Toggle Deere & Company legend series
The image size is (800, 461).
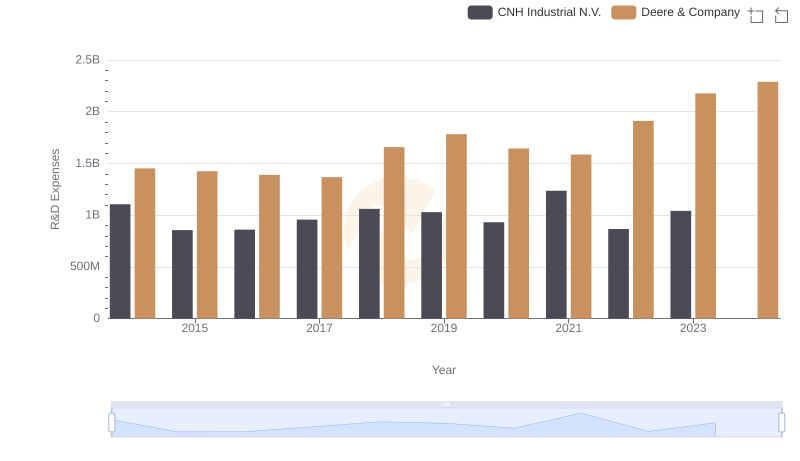[676, 12]
